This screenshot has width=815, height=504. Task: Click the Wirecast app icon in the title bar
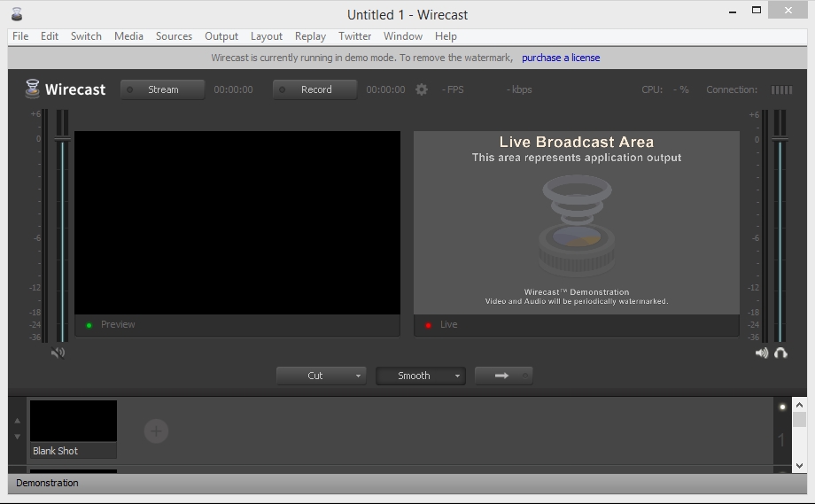[x=17, y=14]
